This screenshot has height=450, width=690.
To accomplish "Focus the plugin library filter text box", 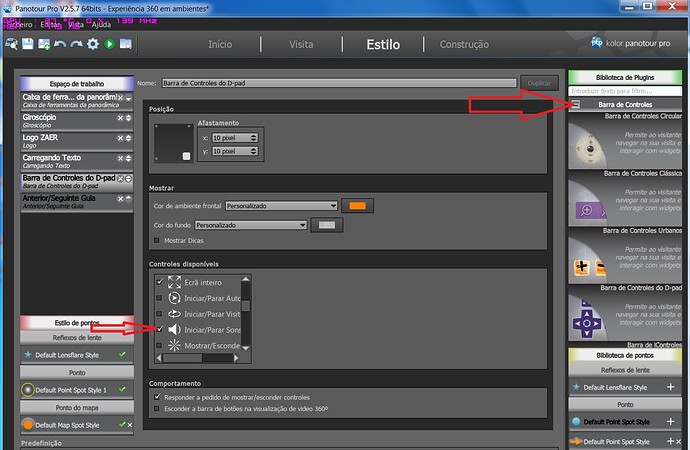I will click(x=625, y=91).
